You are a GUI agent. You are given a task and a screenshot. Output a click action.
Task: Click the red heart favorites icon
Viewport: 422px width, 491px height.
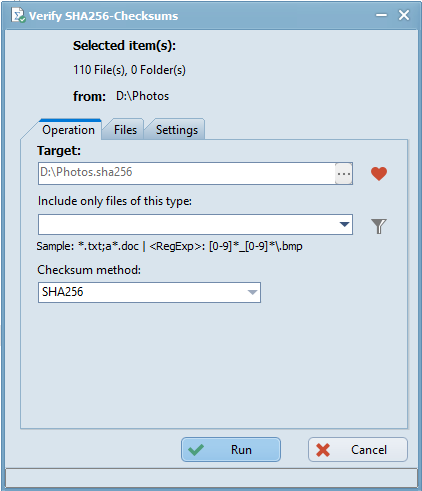pos(379,174)
